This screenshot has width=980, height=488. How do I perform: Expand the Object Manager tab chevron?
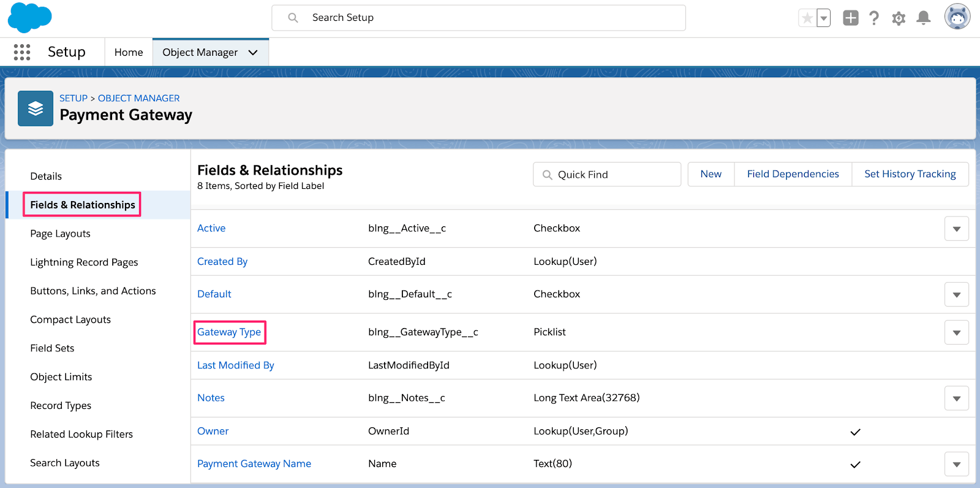253,53
